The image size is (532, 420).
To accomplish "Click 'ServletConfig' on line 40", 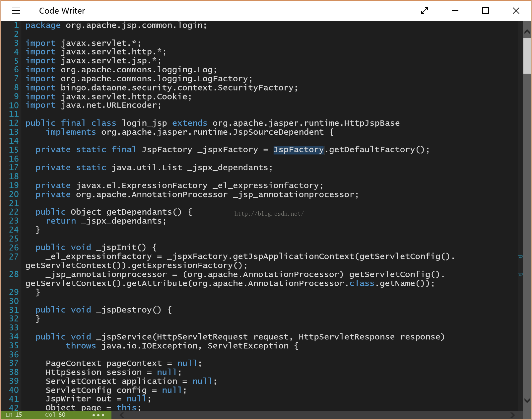I will point(78,390).
